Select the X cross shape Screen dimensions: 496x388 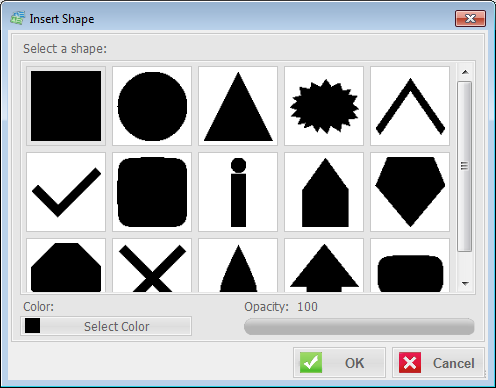[152, 265]
